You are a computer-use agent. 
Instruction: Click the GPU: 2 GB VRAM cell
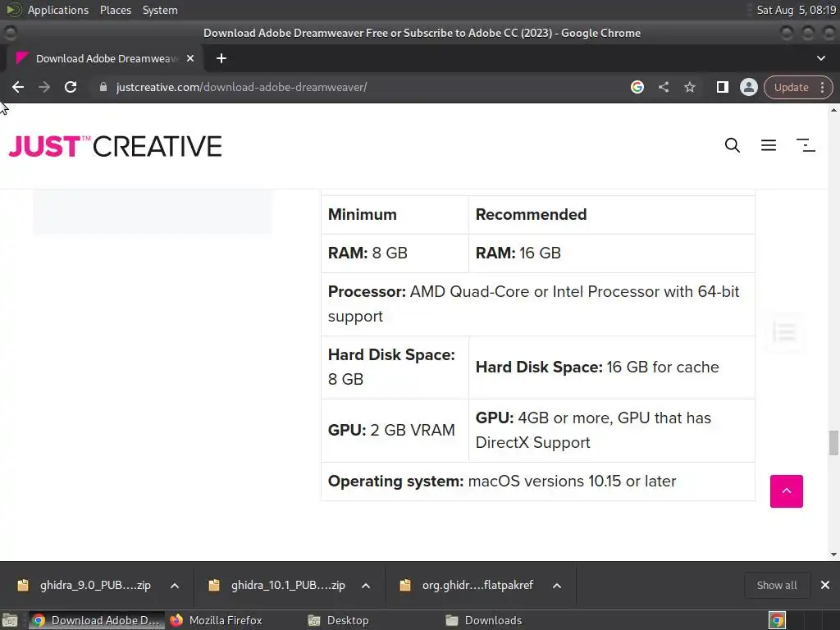tap(395, 431)
